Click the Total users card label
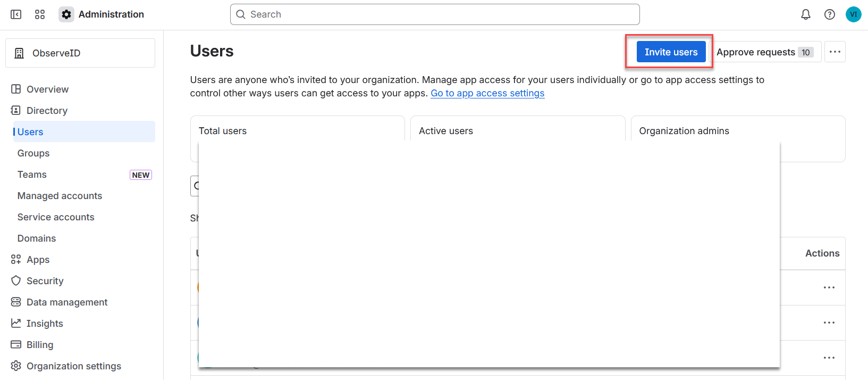The width and height of the screenshot is (868, 380). [x=223, y=131]
